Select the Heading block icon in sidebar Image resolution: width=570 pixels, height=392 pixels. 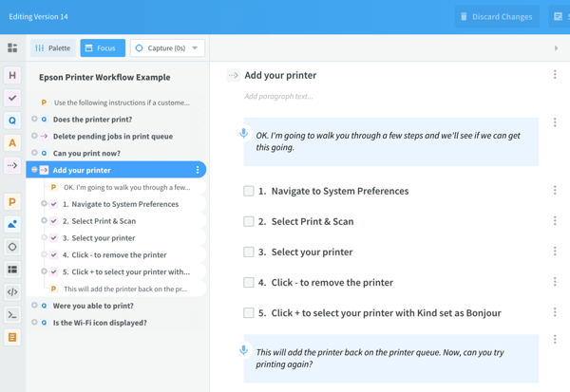tap(12, 75)
